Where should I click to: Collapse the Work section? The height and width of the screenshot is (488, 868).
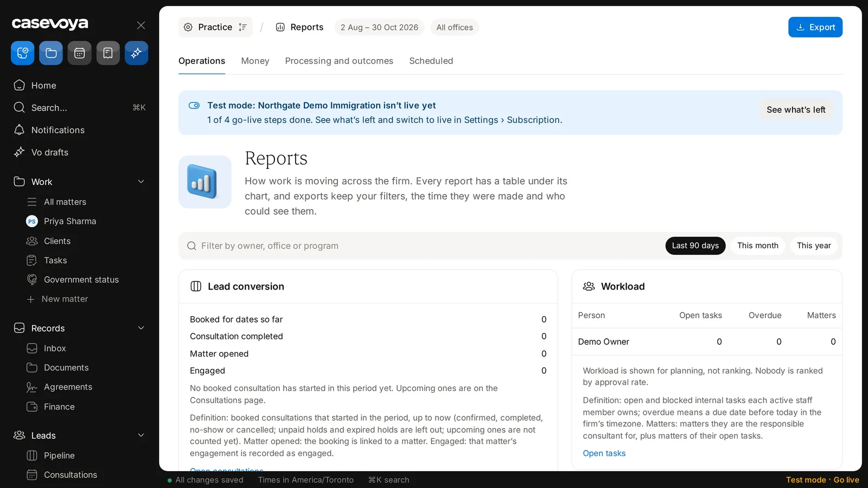pyautogui.click(x=141, y=182)
